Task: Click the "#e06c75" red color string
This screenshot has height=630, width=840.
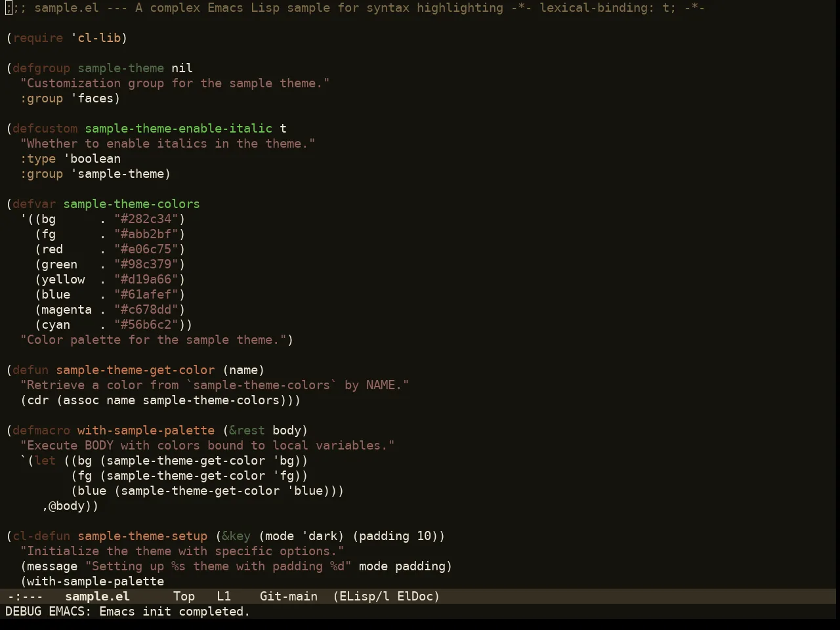Action: pos(146,249)
